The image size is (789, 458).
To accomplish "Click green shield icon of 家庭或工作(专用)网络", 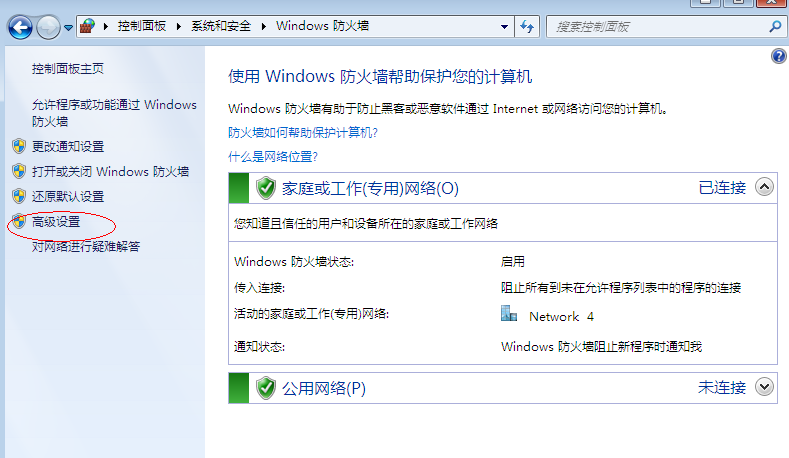I will click(266, 188).
